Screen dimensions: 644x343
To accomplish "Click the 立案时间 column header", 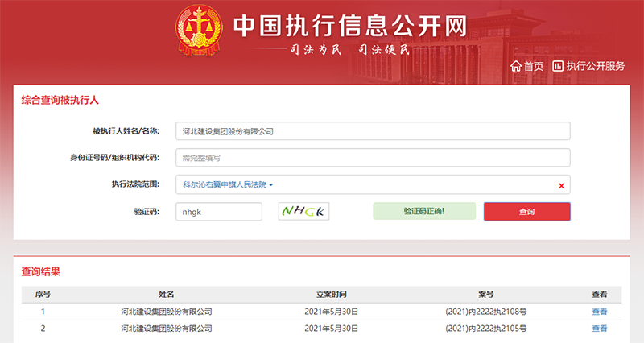I will (332, 295).
